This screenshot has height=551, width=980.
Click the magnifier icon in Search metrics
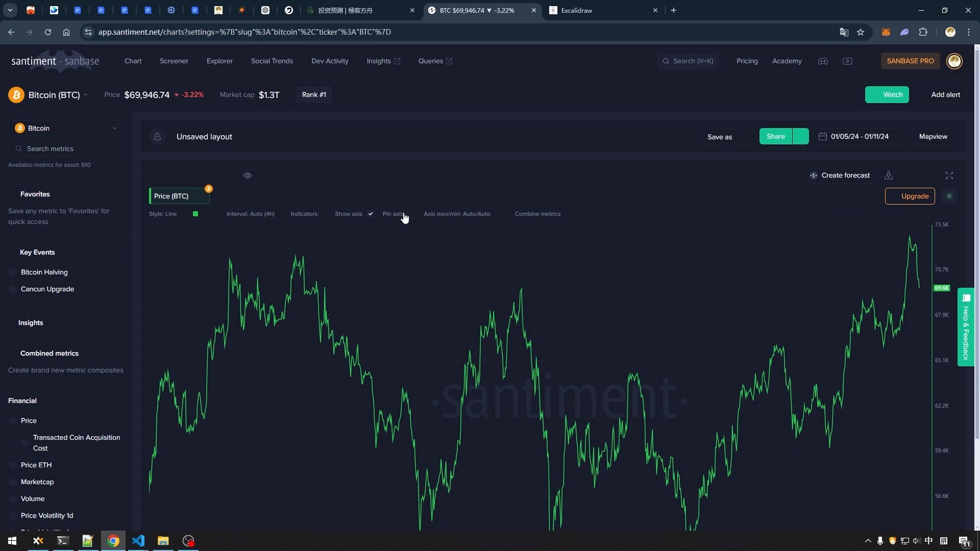point(19,149)
